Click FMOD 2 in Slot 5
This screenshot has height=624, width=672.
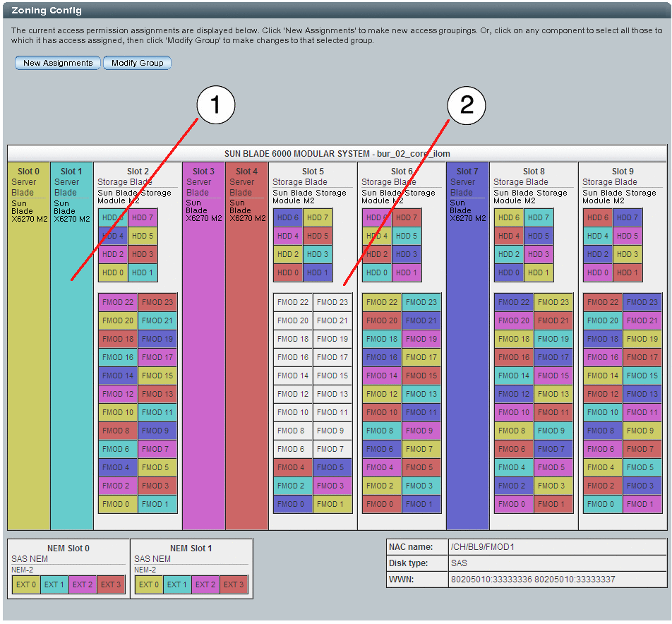(x=293, y=486)
